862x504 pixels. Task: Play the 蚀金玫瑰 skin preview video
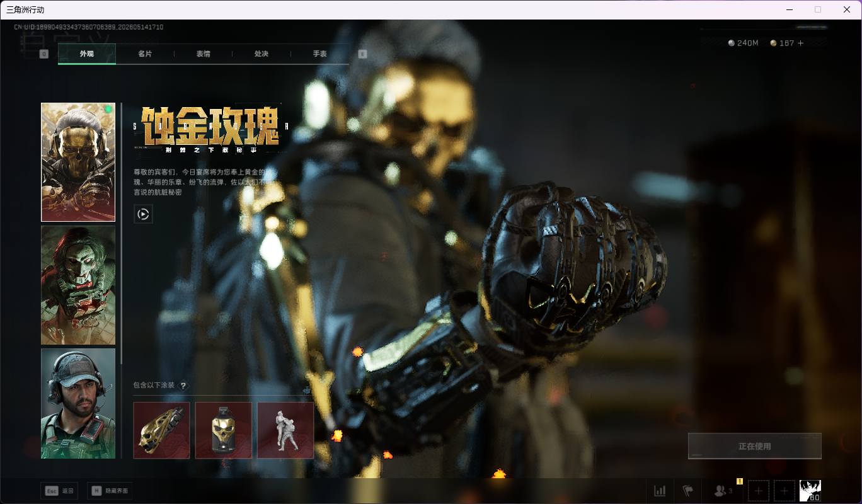tap(143, 214)
